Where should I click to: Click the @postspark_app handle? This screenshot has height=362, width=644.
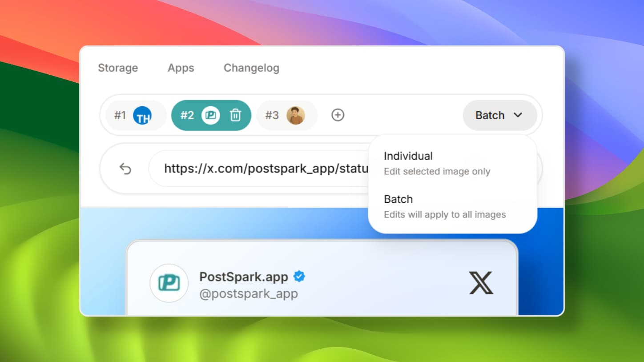coord(248,294)
